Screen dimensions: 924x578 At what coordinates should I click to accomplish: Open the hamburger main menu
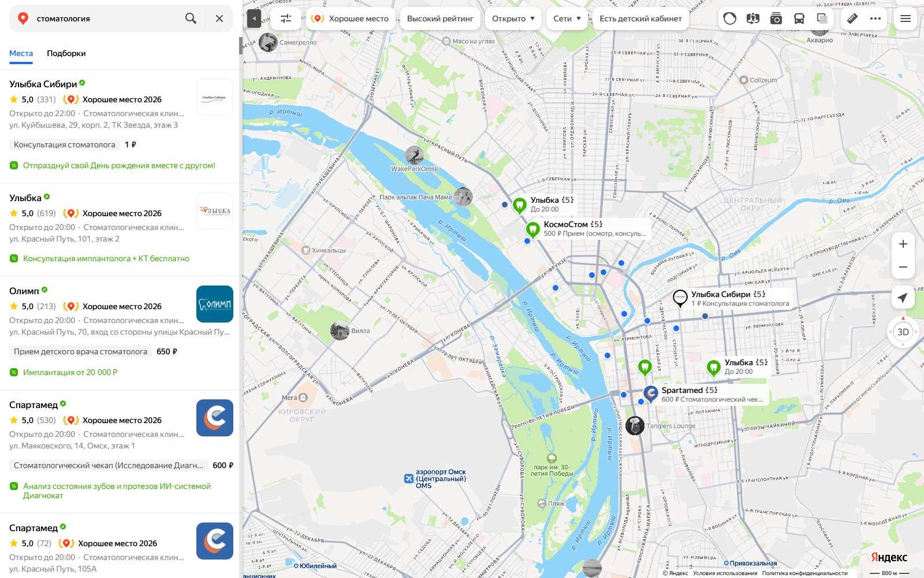pyautogui.click(x=906, y=18)
